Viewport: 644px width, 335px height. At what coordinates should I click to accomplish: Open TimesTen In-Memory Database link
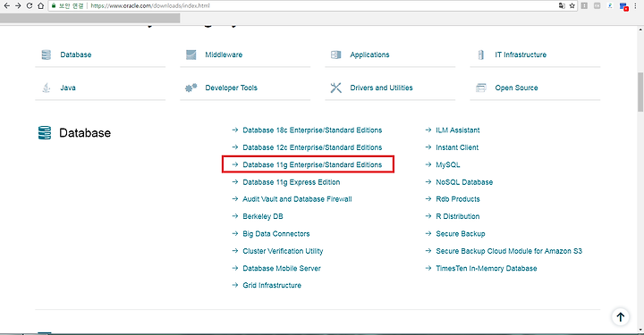click(487, 268)
